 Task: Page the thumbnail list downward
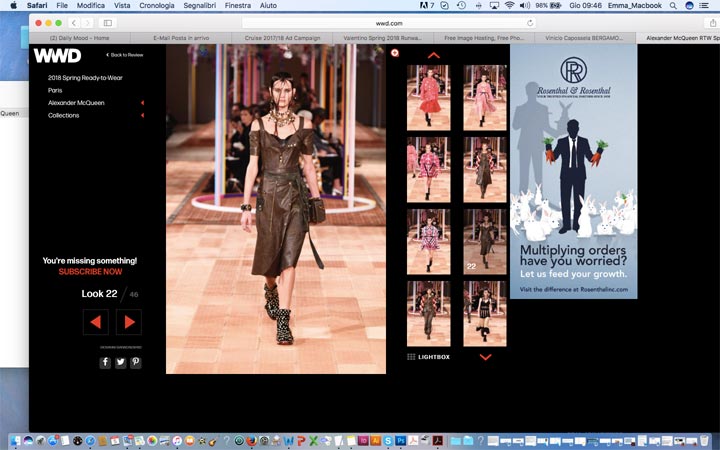[485, 357]
